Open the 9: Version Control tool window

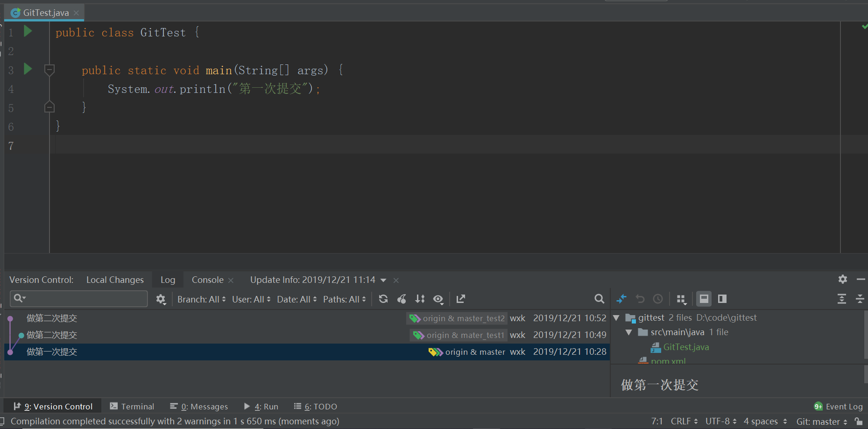(53, 407)
